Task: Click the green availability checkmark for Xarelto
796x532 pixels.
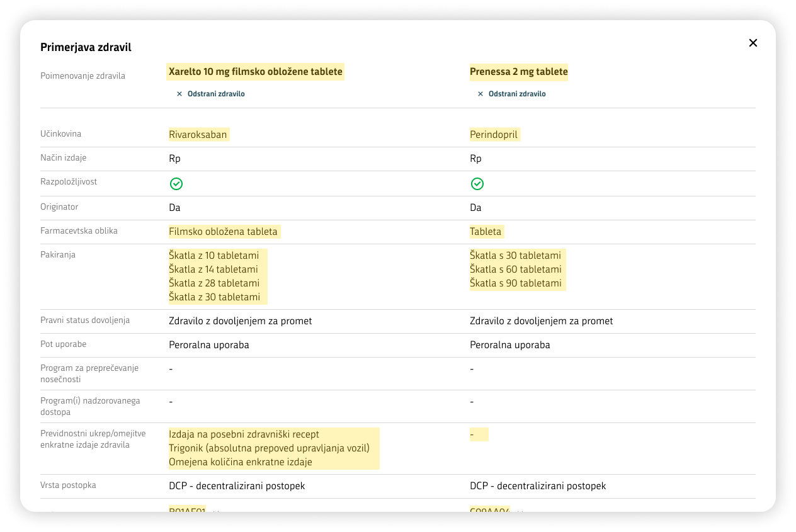Action: pyautogui.click(x=176, y=184)
